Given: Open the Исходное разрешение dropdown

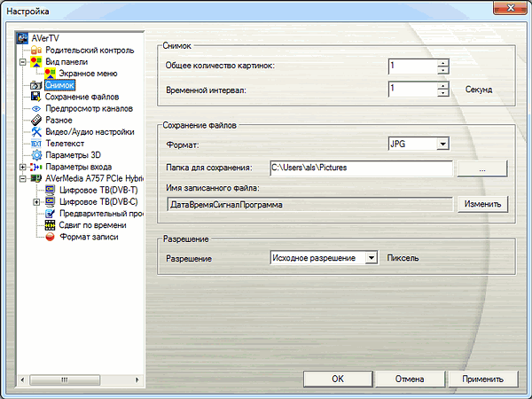Looking at the screenshot, I should point(372,258).
